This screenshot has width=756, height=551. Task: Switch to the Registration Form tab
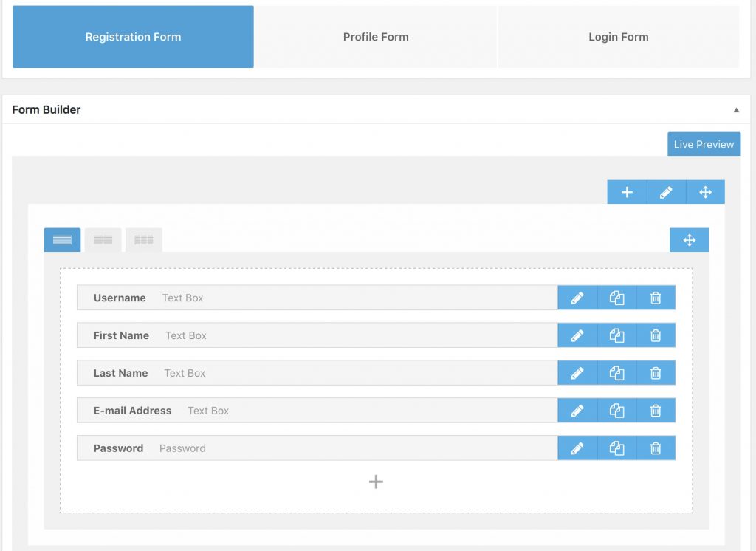[133, 37]
